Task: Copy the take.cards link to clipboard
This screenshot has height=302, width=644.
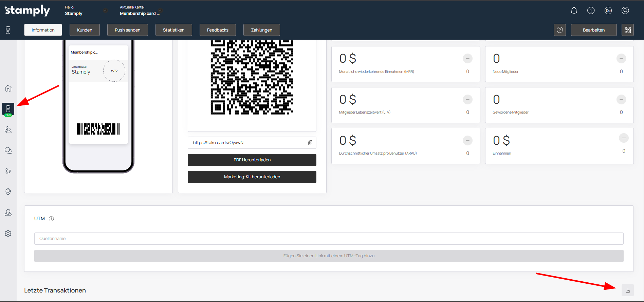Action: click(x=310, y=143)
